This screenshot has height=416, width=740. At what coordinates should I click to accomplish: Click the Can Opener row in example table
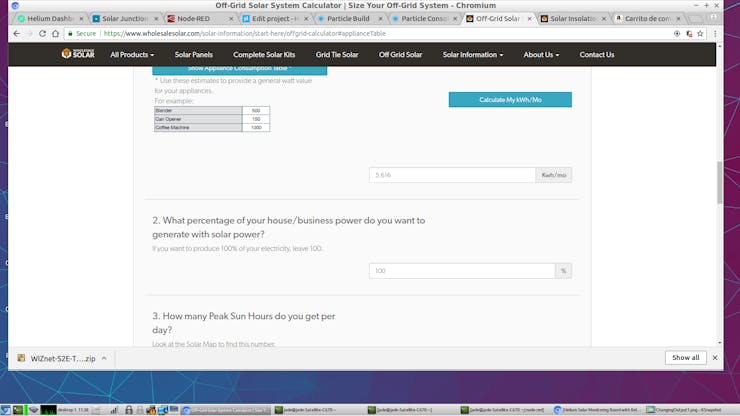(212, 119)
